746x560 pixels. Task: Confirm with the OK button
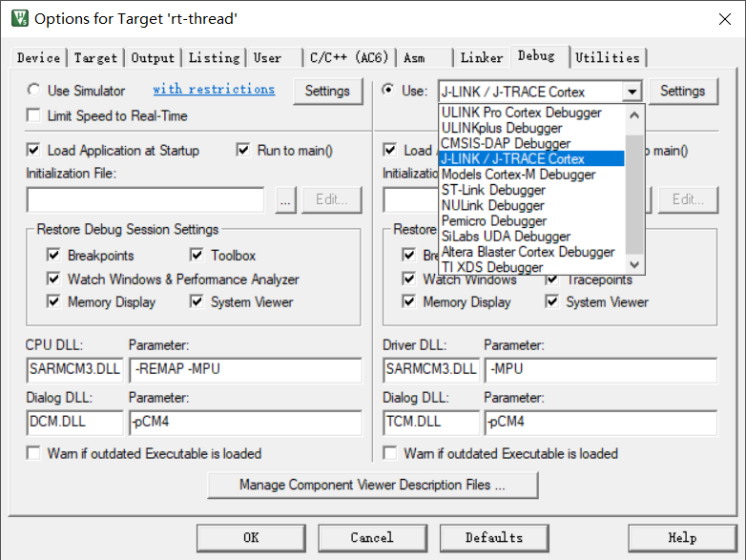click(x=251, y=538)
